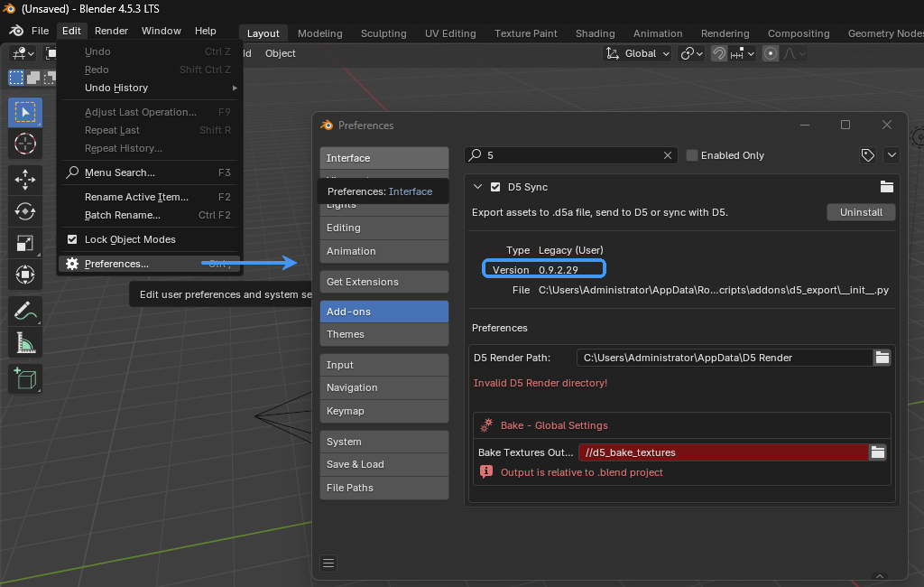Click the add-on tags filter icon
Screen dimensions: 924x587
click(868, 155)
